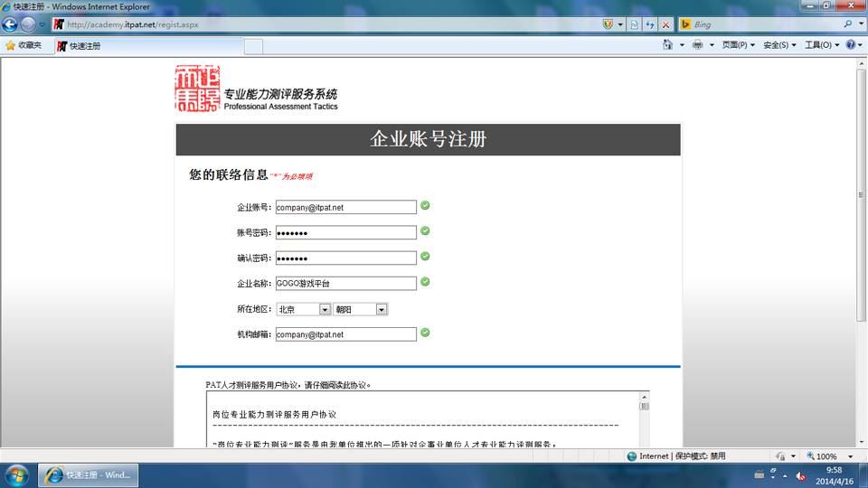Image resolution: width=868 pixels, height=488 pixels.
Task: Click the Internet zone globe icon
Action: (632, 456)
